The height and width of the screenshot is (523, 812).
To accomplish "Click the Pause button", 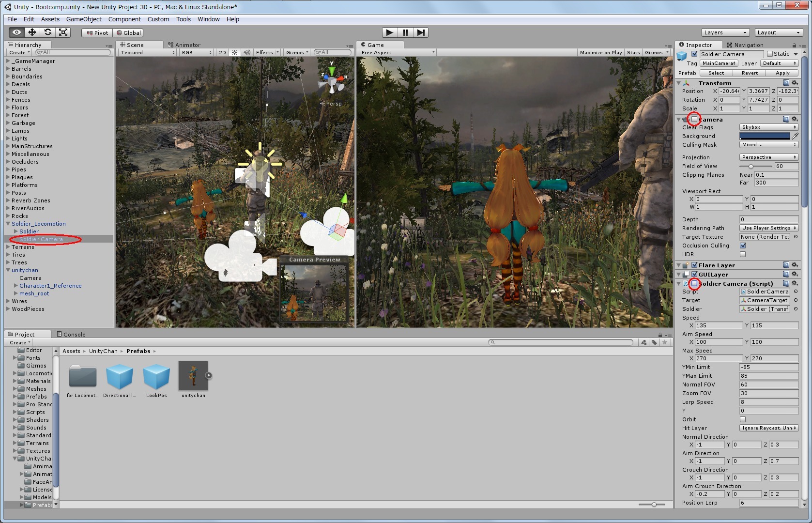I will (x=405, y=32).
